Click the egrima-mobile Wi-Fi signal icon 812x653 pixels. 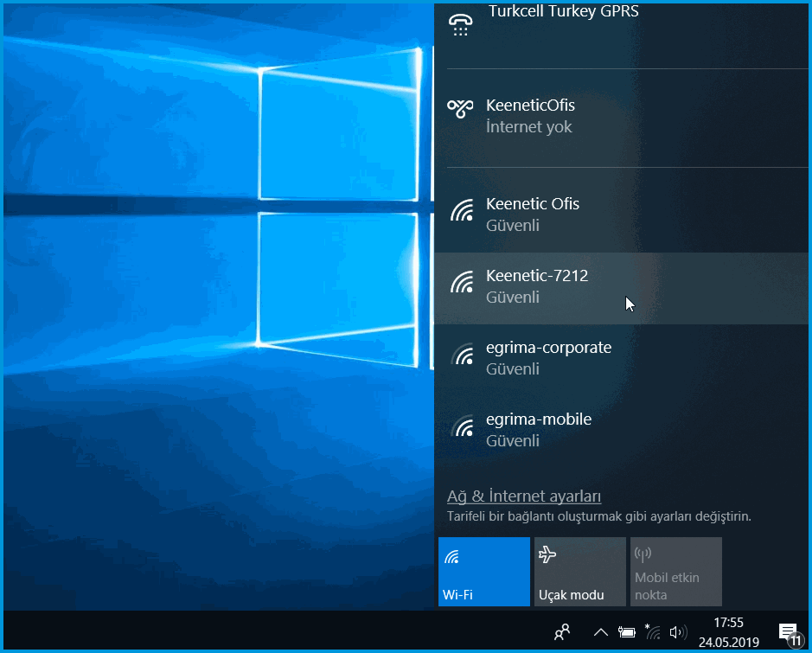[x=463, y=426]
